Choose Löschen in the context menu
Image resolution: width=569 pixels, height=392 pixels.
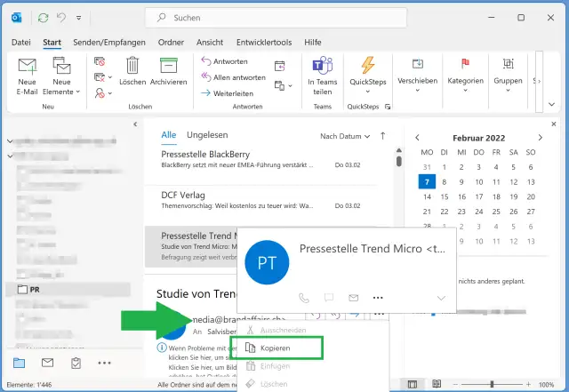pyautogui.click(x=312, y=384)
